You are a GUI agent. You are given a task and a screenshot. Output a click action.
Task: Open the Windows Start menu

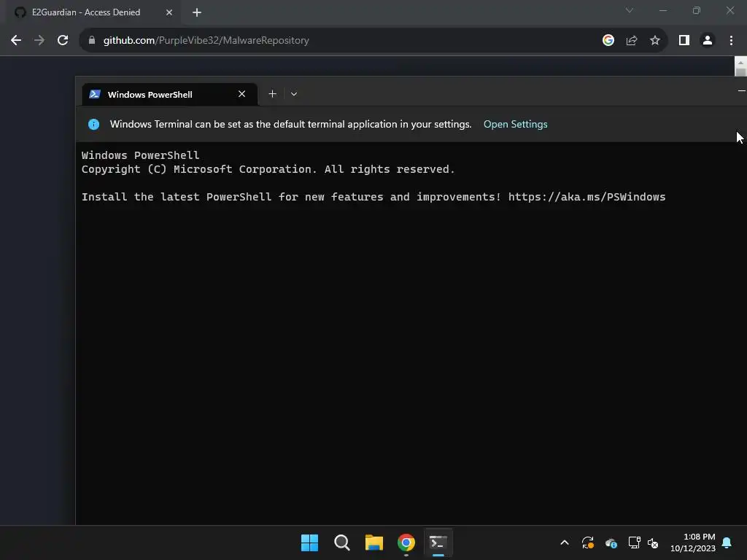click(x=309, y=542)
